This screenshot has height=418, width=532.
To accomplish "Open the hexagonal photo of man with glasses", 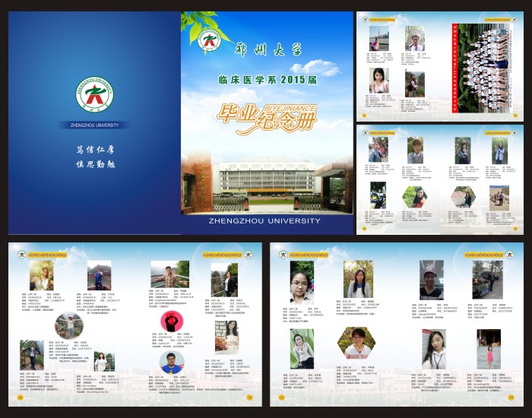I will (x=356, y=343).
